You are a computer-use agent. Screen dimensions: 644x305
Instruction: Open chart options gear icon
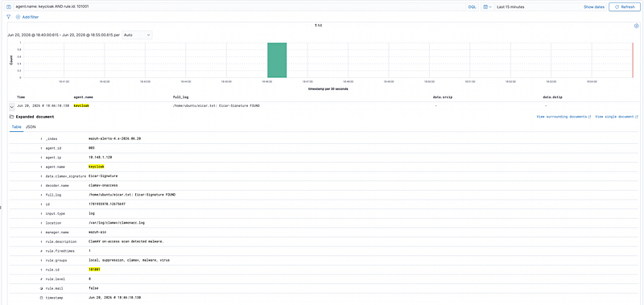point(636,26)
